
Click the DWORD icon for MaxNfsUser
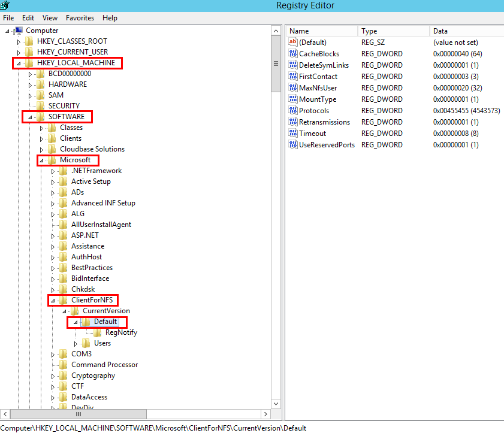[x=293, y=87]
